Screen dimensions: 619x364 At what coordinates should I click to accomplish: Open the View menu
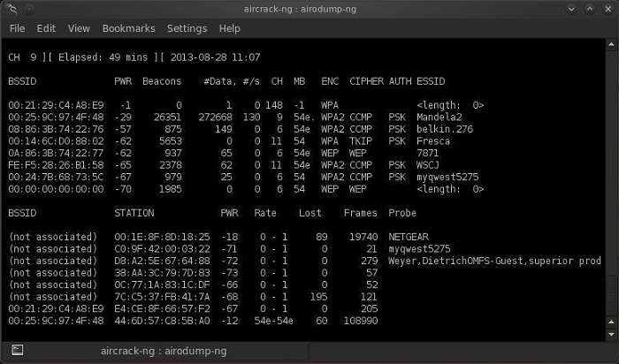79,28
